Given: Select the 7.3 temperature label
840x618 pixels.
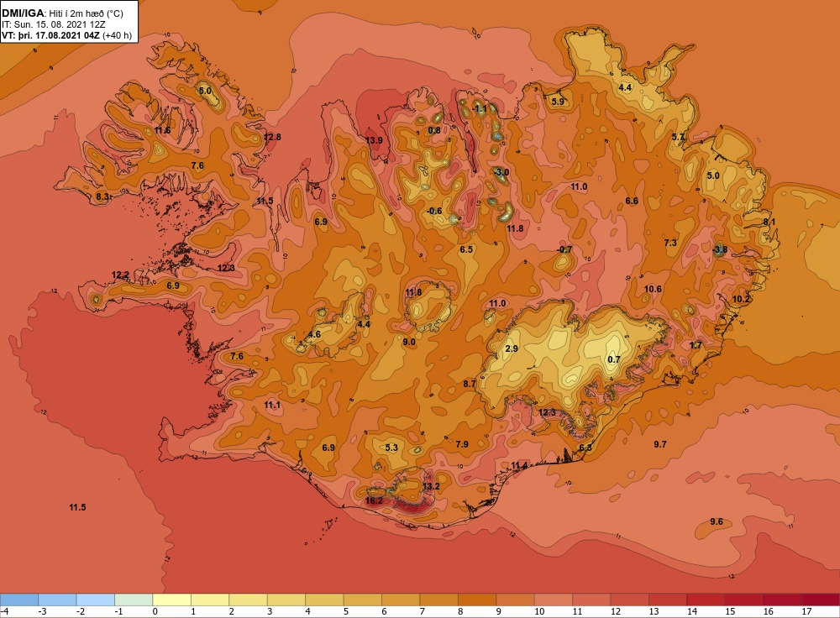Looking at the screenshot, I should pos(670,243).
